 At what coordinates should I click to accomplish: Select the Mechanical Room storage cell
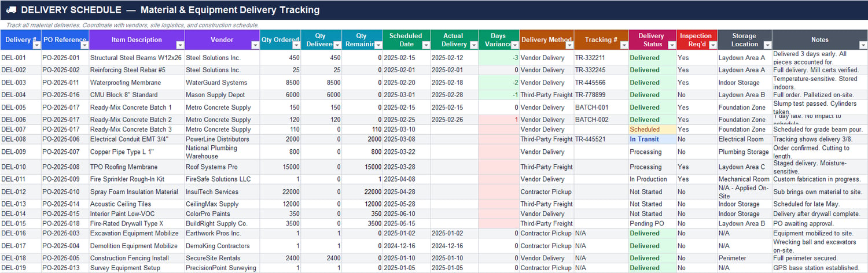(745, 179)
